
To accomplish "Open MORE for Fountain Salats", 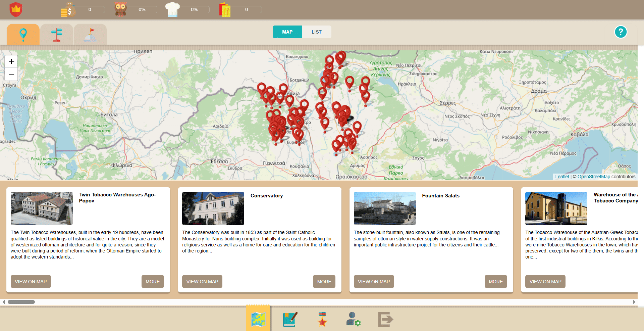I will [x=495, y=282].
